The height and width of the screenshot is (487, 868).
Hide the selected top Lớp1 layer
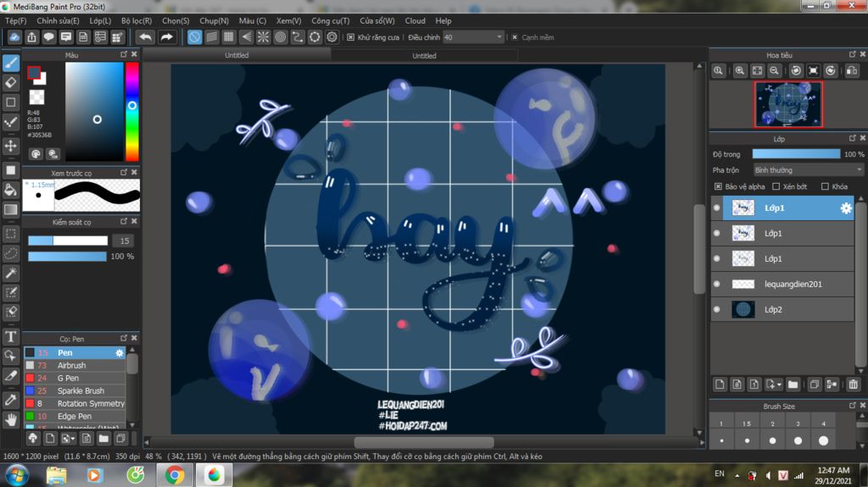pos(717,208)
